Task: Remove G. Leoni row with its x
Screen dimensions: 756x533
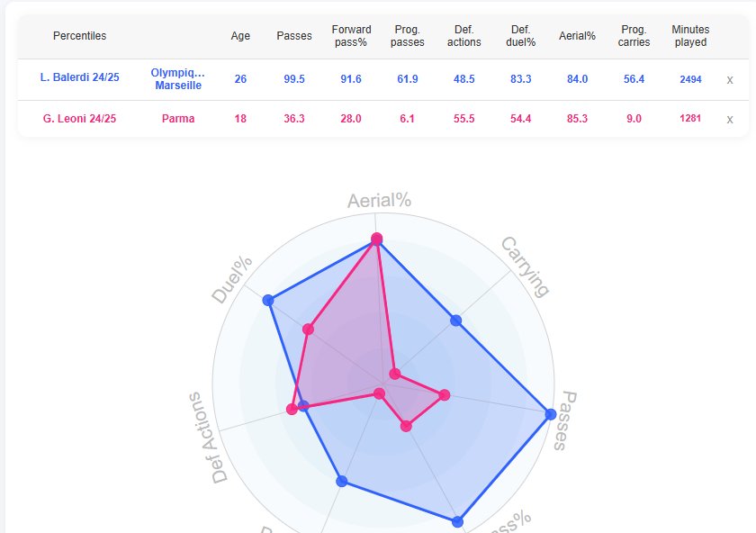Action: coord(730,119)
